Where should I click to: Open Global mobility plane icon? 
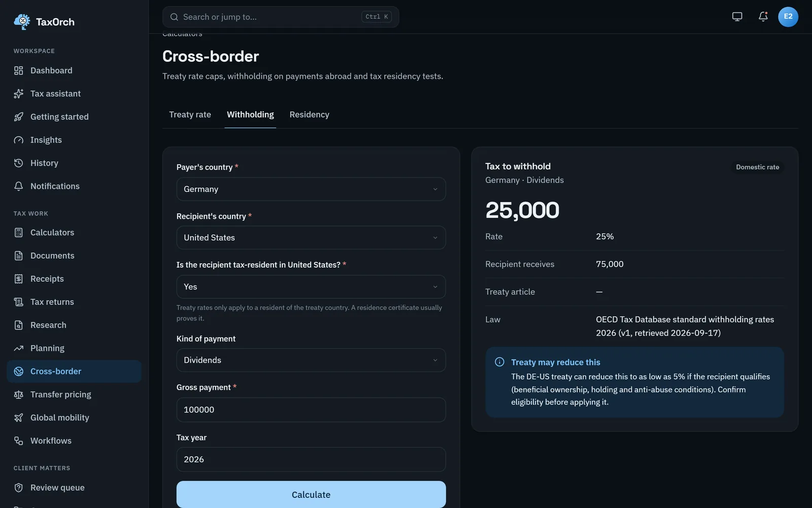[x=19, y=418]
